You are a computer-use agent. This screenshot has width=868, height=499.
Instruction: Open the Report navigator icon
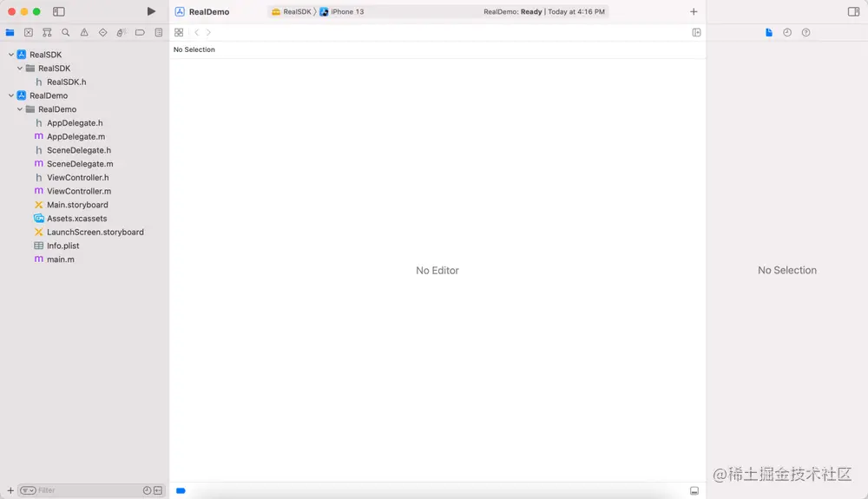click(x=159, y=33)
